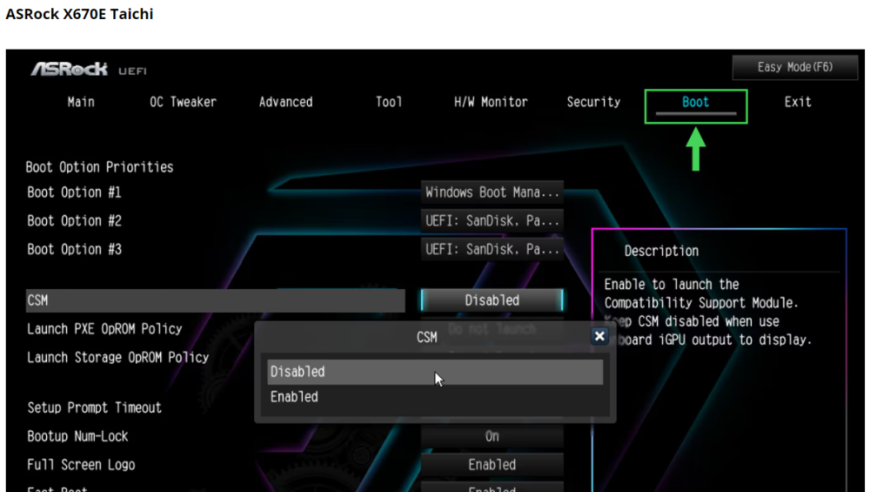Open Boot Option #3 value dropdown

click(x=492, y=249)
